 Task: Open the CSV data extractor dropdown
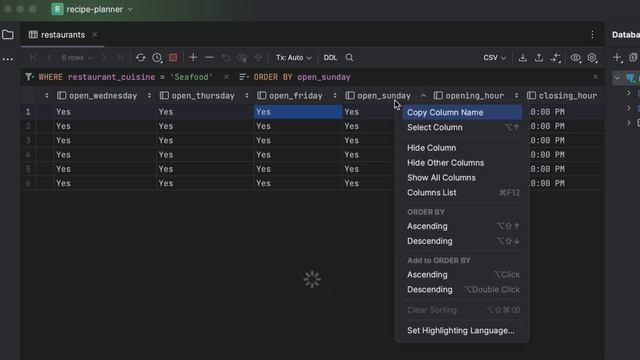click(495, 58)
